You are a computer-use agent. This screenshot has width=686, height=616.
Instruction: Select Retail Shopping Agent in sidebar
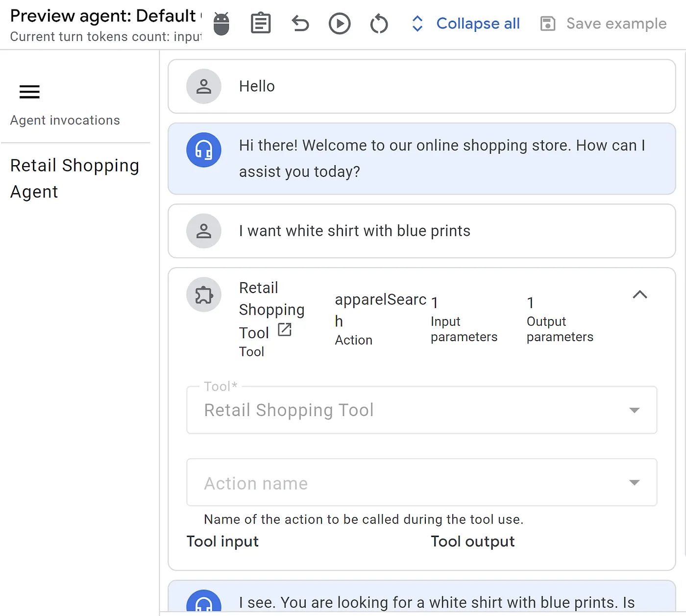(74, 178)
